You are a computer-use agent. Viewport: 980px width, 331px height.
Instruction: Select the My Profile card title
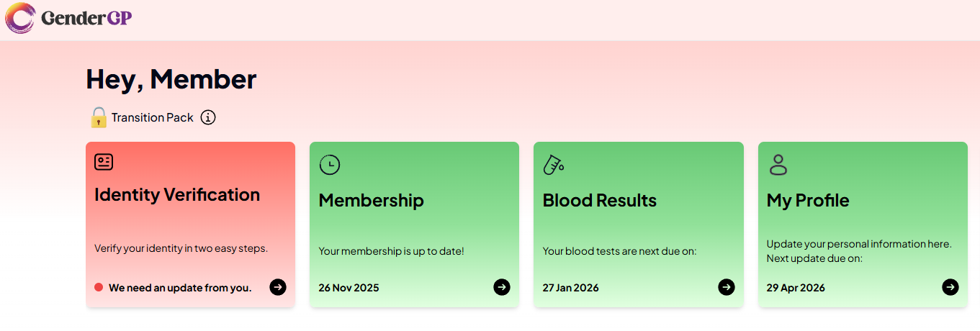808,201
